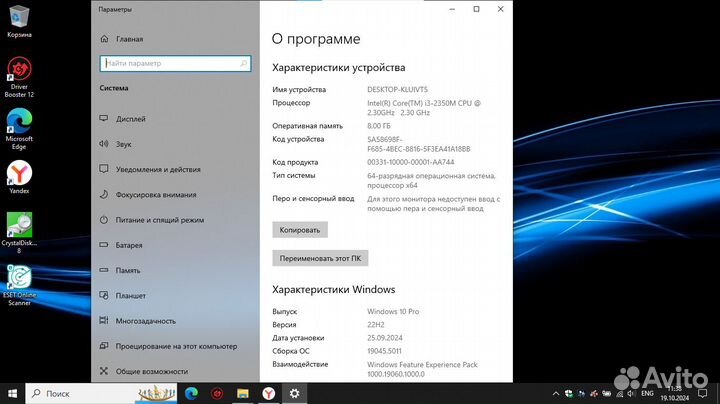
Task: Select device name DESKTOP-KLUIVTS text
Action: (397, 90)
